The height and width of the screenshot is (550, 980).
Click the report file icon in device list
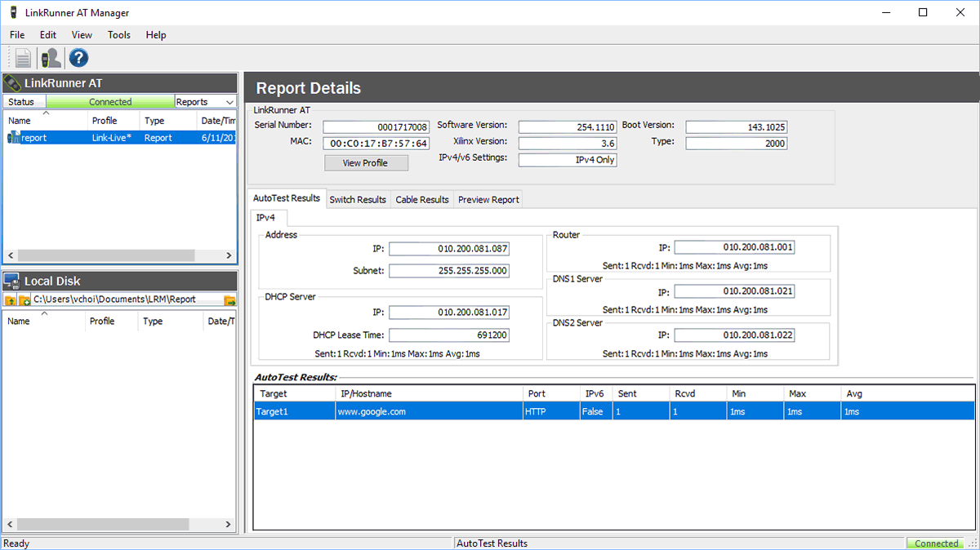[14, 138]
